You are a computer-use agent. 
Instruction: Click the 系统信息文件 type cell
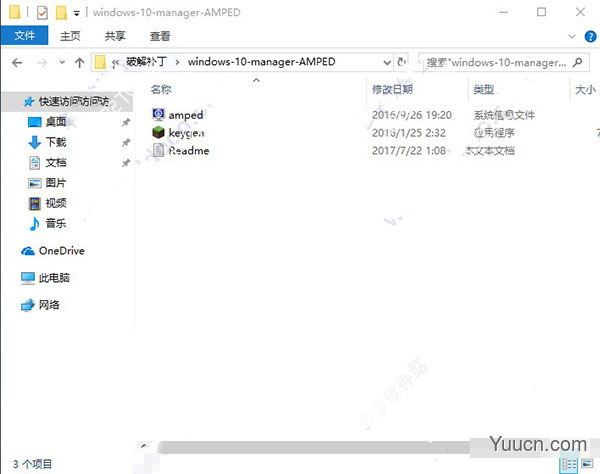point(504,115)
